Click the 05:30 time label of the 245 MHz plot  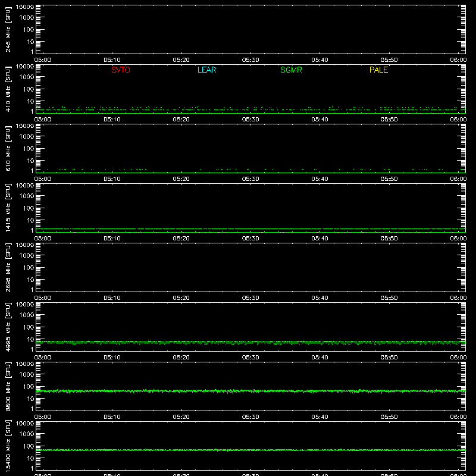250,60
